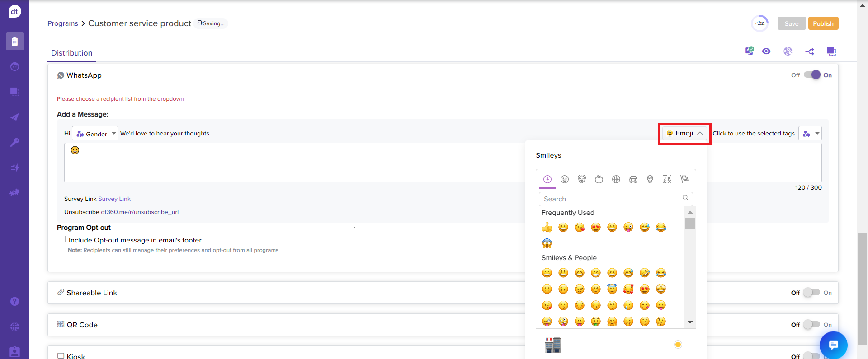This screenshot has height=359, width=868.
Task: Open the key icon in sidebar
Action: (14, 142)
